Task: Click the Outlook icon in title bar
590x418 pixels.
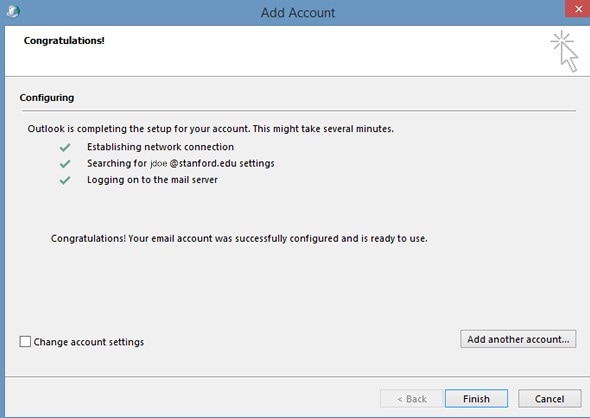Action: [13, 12]
